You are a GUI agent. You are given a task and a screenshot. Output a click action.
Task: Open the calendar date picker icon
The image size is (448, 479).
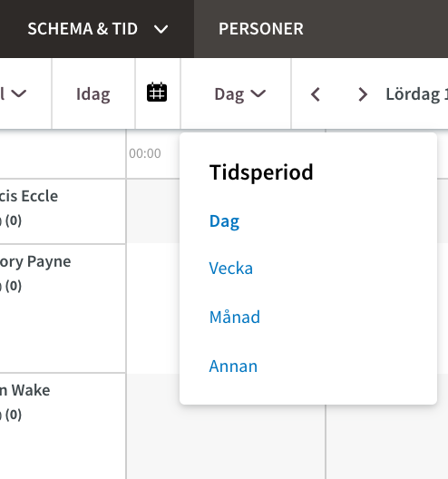click(x=157, y=93)
